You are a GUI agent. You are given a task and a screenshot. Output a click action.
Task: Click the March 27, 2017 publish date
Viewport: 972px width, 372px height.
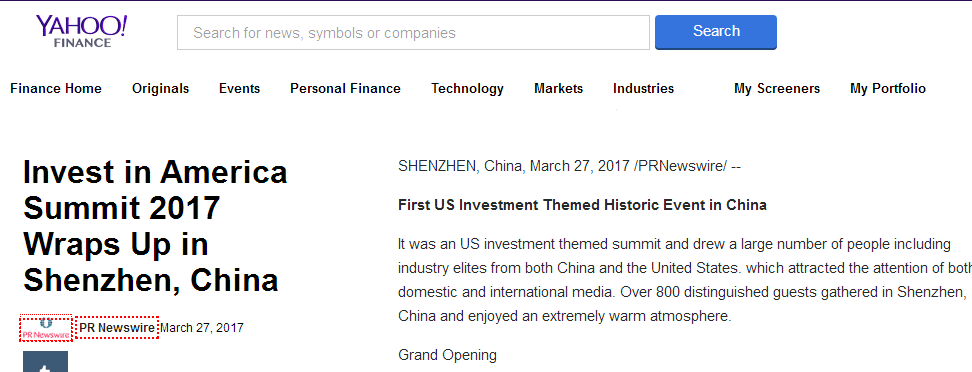[x=202, y=327]
